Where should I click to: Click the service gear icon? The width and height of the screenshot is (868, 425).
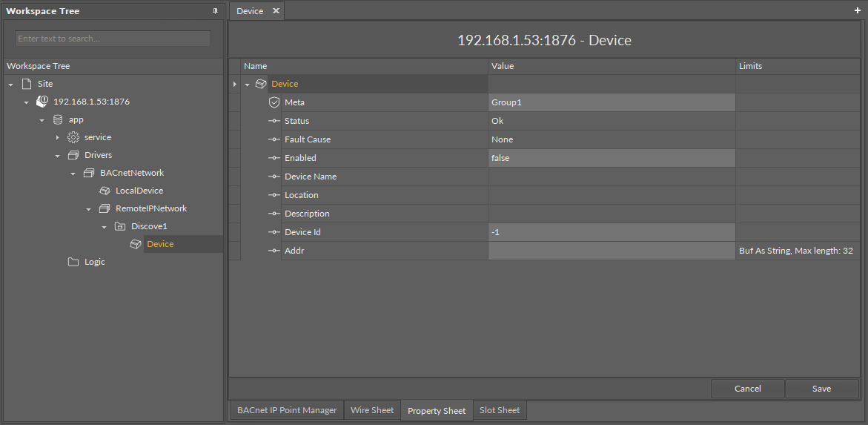(x=73, y=137)
